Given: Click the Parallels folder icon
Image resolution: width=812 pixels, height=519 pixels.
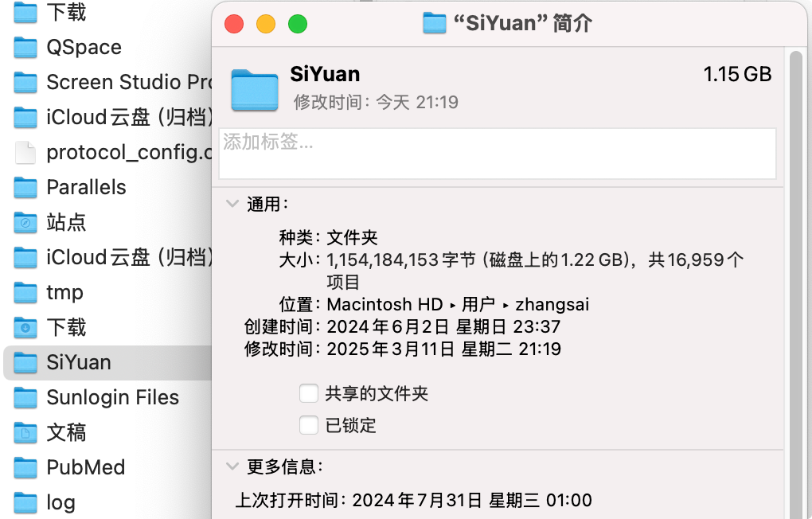Looking at the screenshot, I should [x=26, y=187].
